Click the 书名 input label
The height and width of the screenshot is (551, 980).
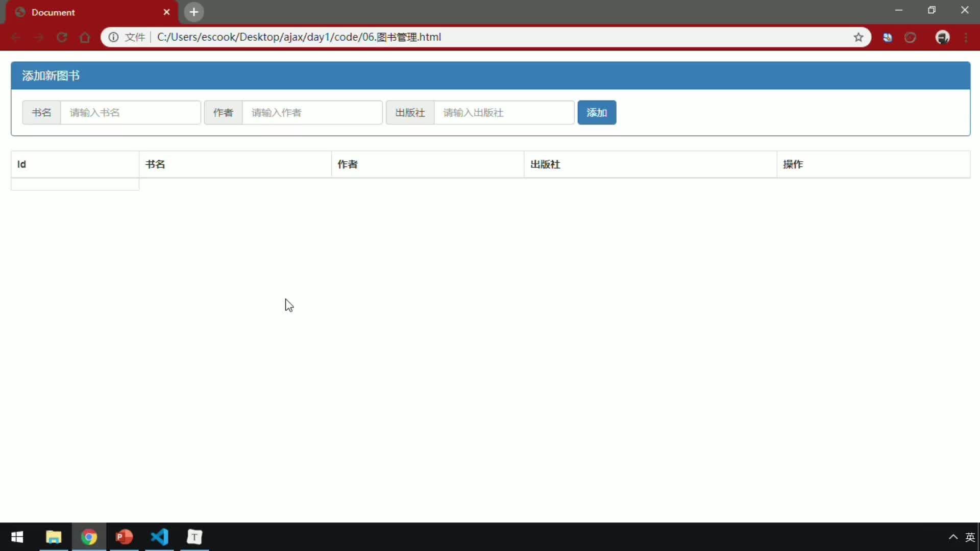coord(42,113)
